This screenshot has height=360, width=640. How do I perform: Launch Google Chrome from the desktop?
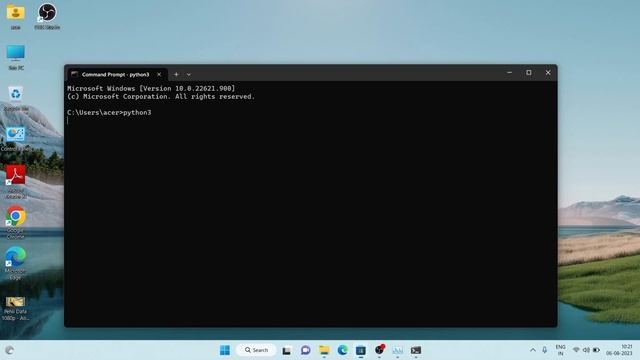[16, 222]
